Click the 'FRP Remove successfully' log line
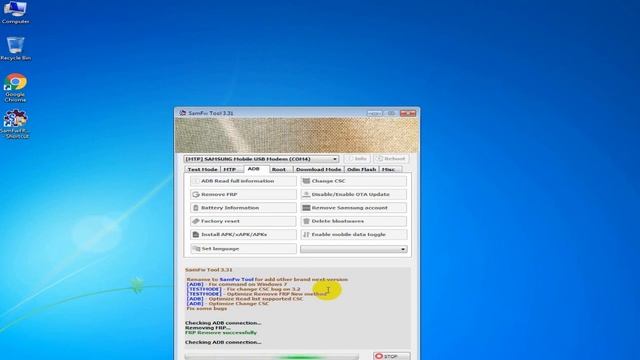This screenshot has width=640, height=360. pyautogui.click(x=221, y=333)
